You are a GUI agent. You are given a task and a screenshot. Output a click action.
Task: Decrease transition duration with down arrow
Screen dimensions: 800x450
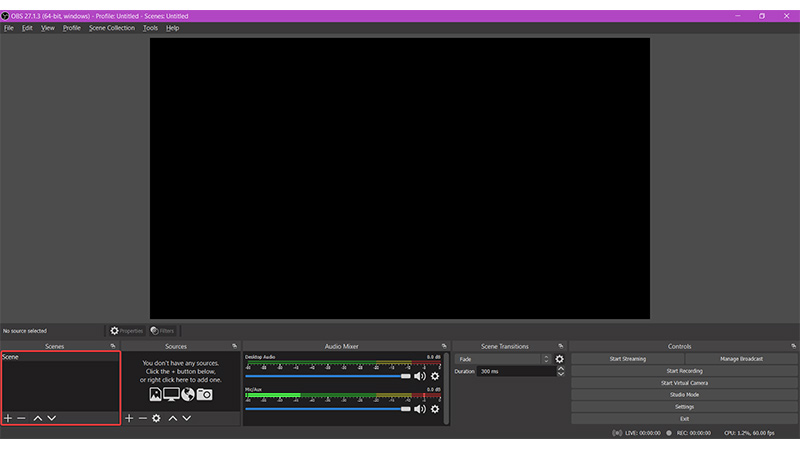pos(561,374)
